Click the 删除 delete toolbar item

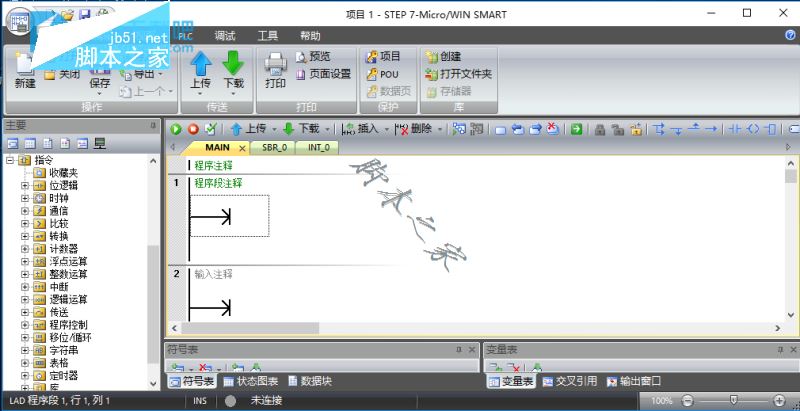click(x=414, y=129)
